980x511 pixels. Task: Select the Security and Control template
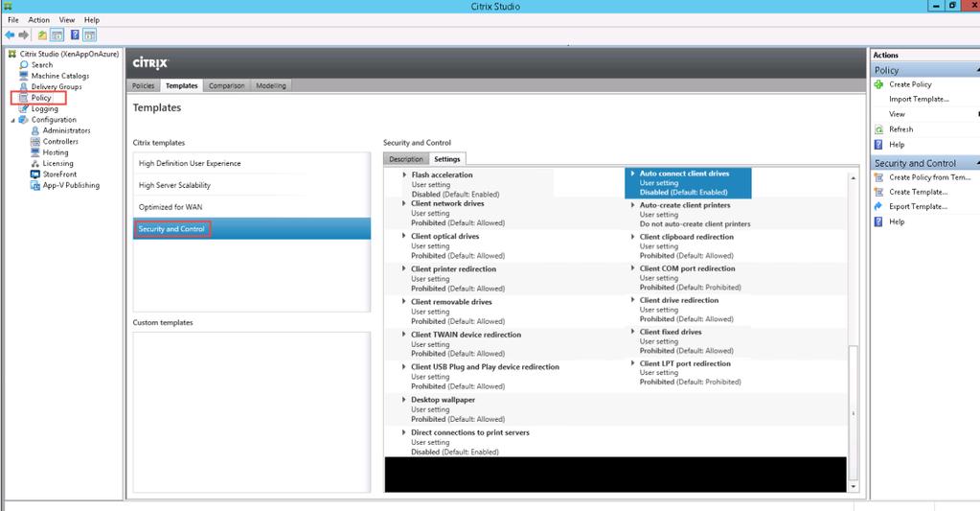point(252,229)
